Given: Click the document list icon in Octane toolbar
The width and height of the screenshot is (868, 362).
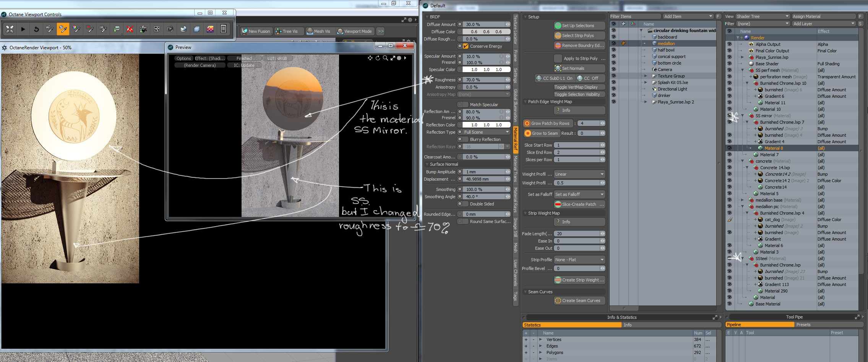Looking at the screenshot, I should [x=224, y=29].
